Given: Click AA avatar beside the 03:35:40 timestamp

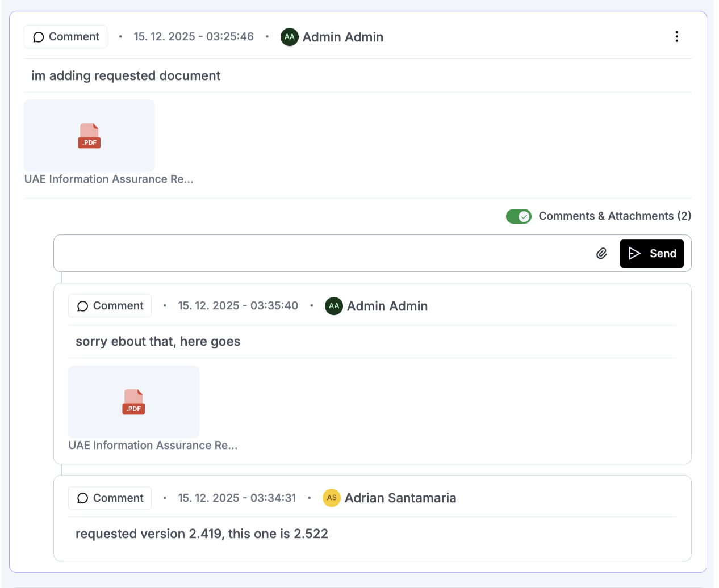Looking at the screenshot, I should point(334,306).
